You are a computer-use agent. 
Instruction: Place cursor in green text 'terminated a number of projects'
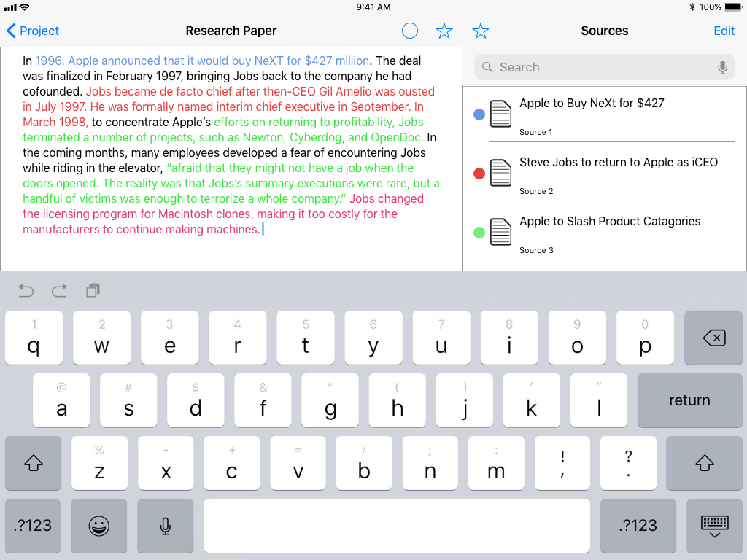pyautogui.click(x=108, y=138)
